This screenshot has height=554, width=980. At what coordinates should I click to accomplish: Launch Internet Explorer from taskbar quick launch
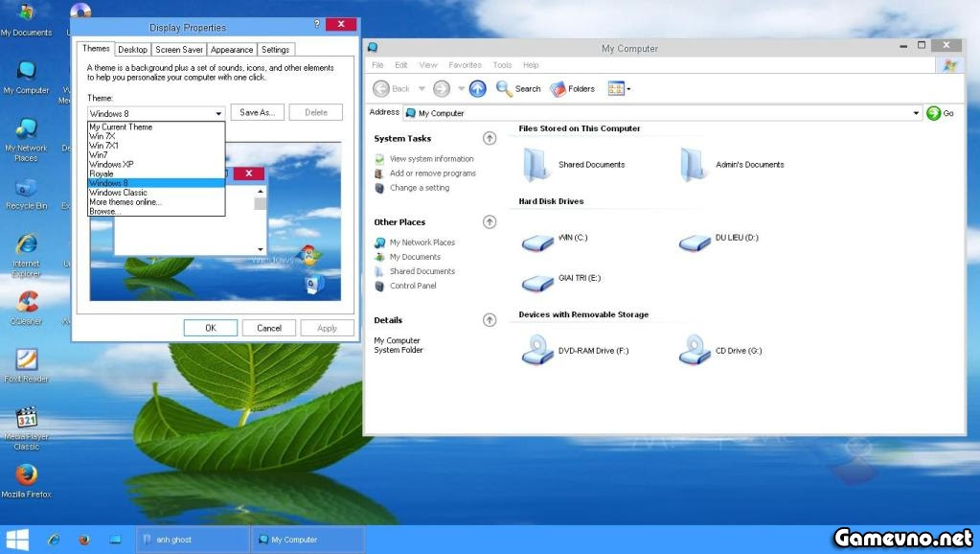click(54, 540)
